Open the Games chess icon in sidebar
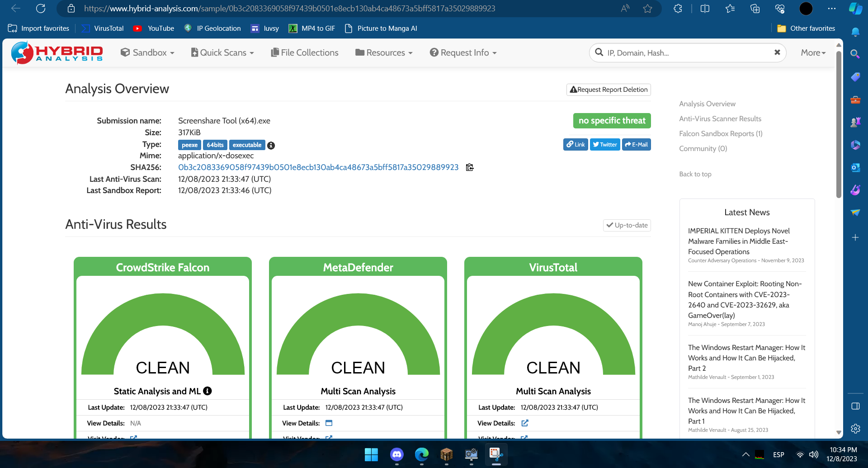 (855, 122)
